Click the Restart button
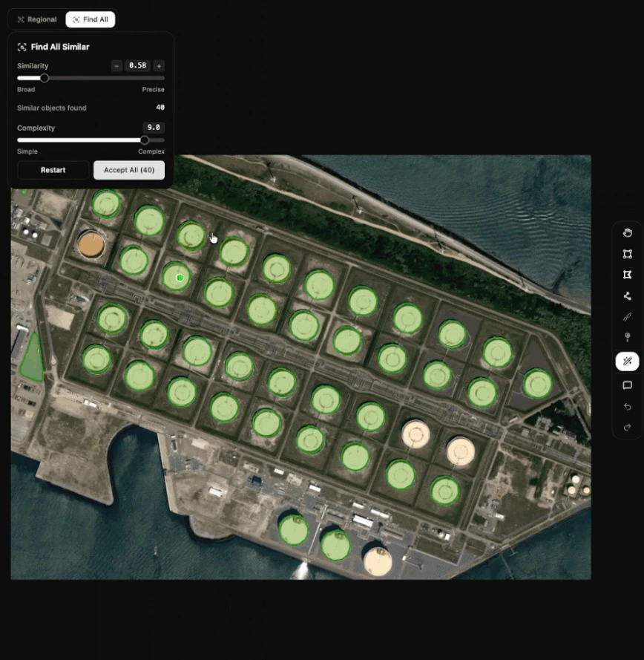 coord(53,170)
